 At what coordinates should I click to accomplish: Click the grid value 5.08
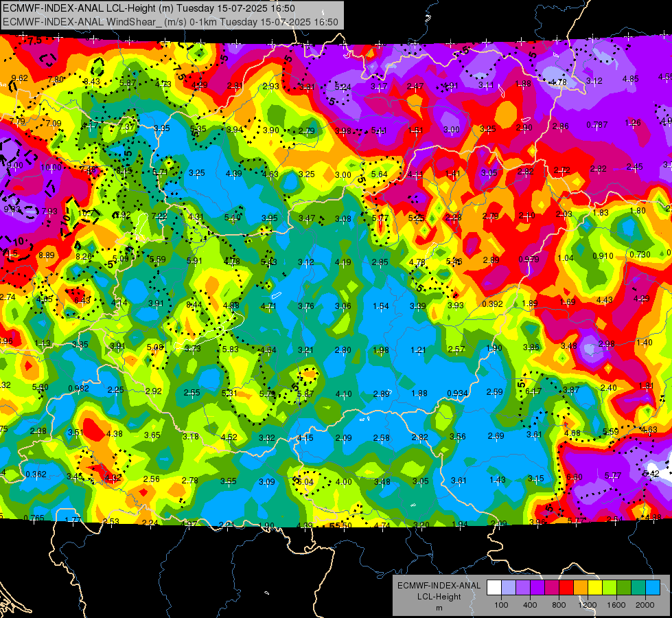click(x=155, y=347)
